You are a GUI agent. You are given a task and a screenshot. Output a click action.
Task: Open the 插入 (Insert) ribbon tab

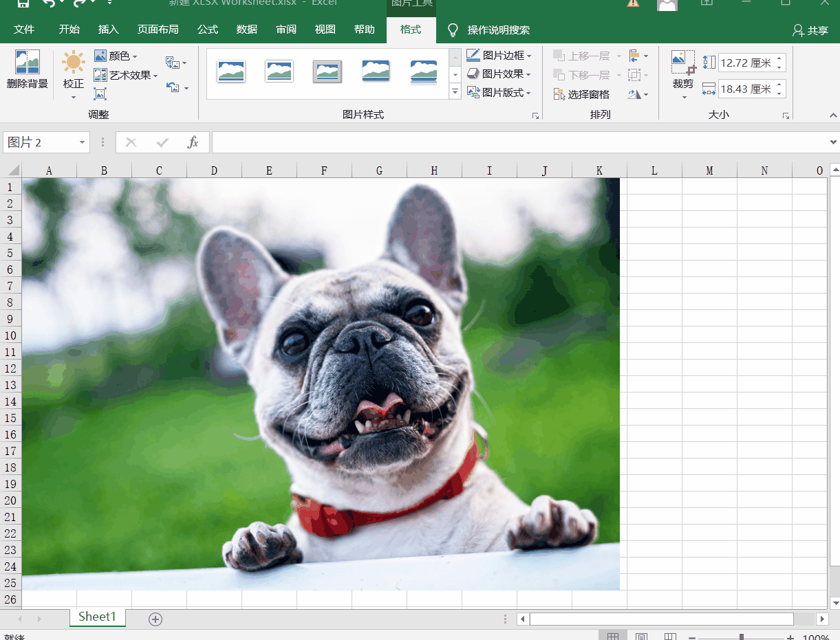[109, 30]
